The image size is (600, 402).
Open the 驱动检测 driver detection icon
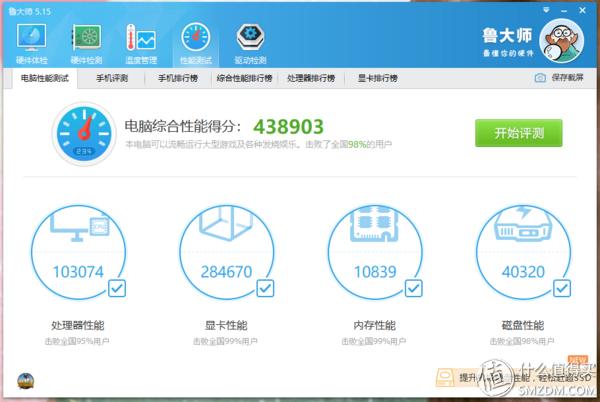(250, 43)
